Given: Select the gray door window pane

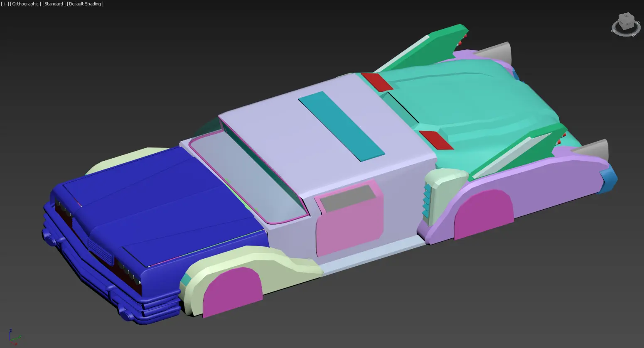Looking at the screenshot, I should pyautogui.click(x=347, y=197).
